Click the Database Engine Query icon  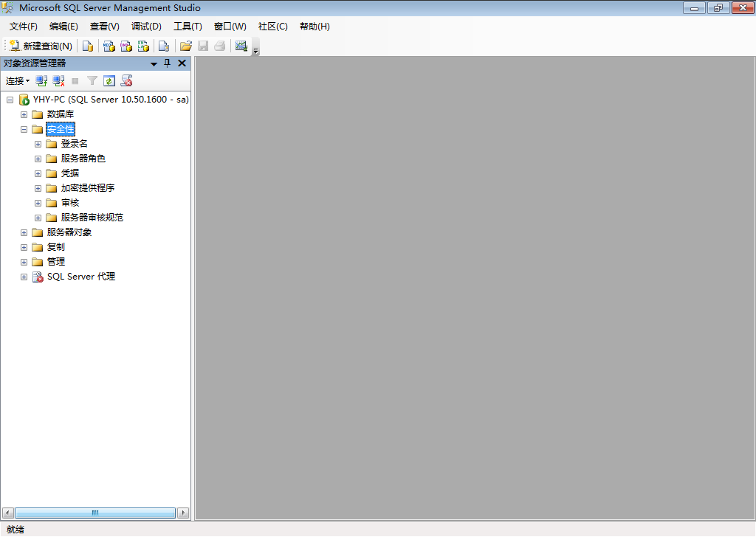(87, 46)
